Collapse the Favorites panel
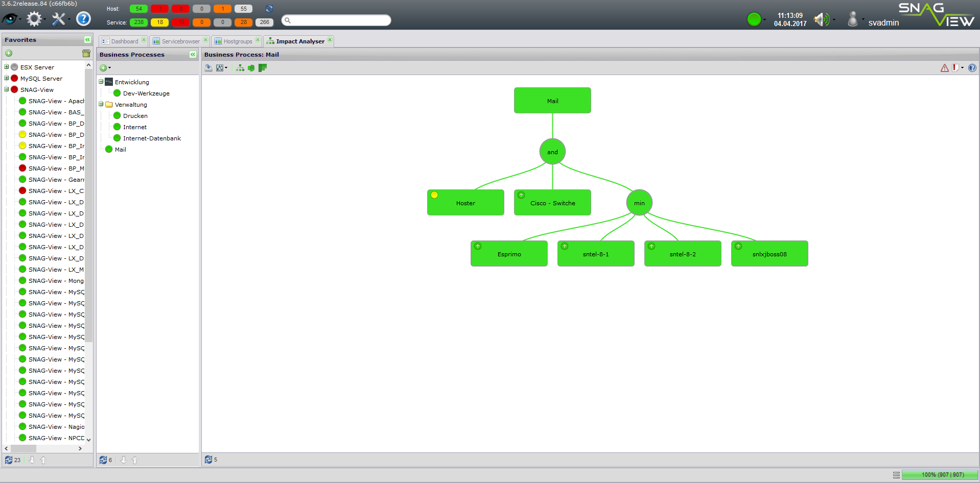This screenshot has height=483, width=980. coord(87,39)
